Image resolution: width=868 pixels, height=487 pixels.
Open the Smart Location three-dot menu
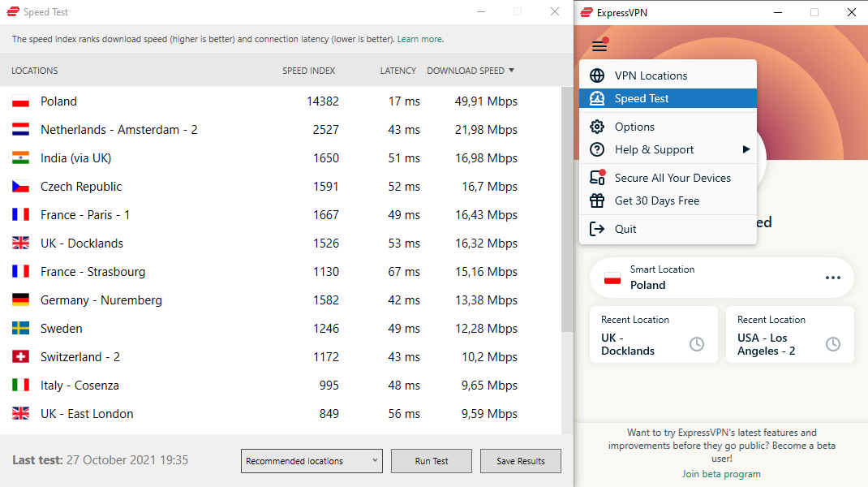coord(832,278)
